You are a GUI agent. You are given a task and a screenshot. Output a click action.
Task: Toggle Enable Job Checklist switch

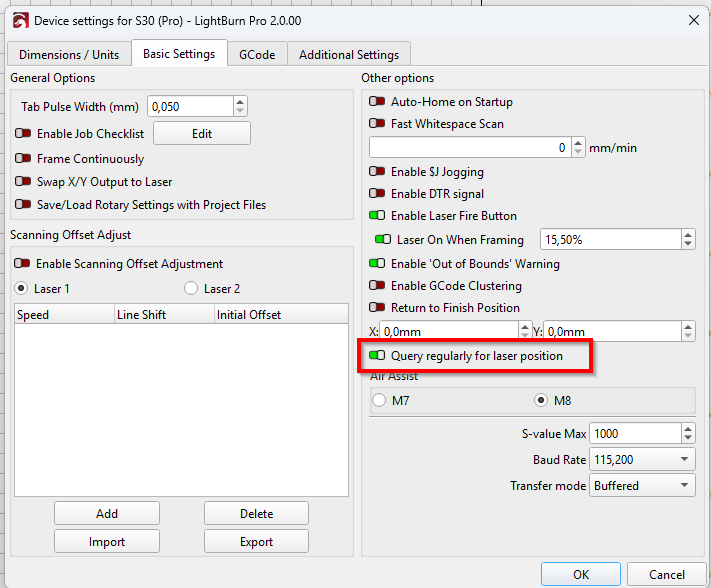(x=23, y=133)
